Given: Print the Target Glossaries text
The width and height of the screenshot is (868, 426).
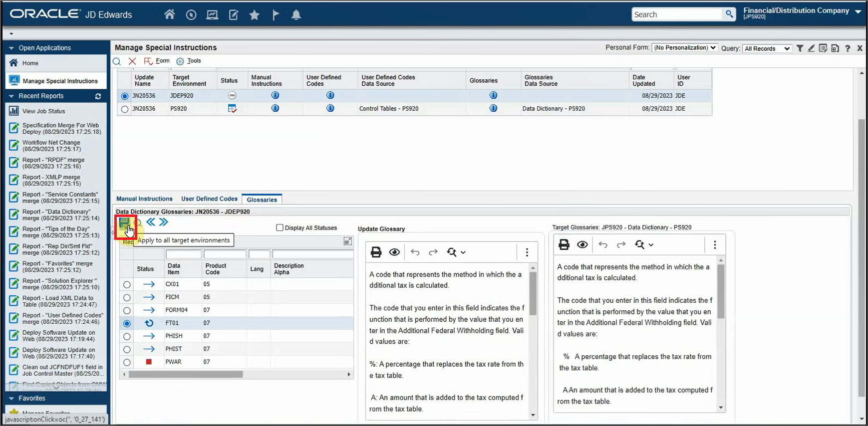Looking at the screenshot, I should click(564, 244).
